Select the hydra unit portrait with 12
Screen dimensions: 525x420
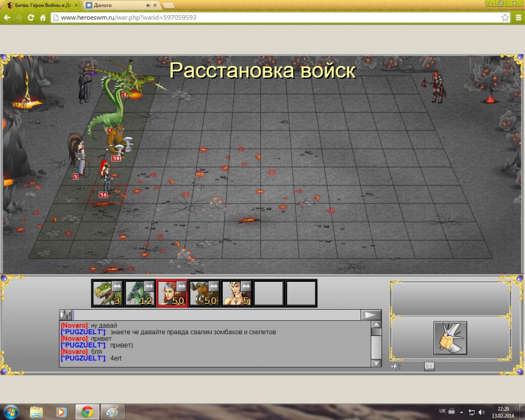[x=139, y=293]
